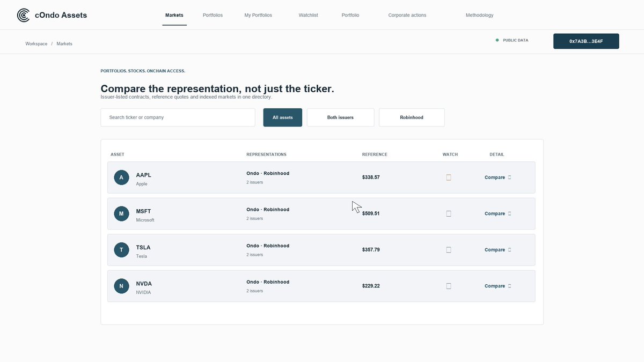Click the $509.51 reference price

click(x=371, y=213)
